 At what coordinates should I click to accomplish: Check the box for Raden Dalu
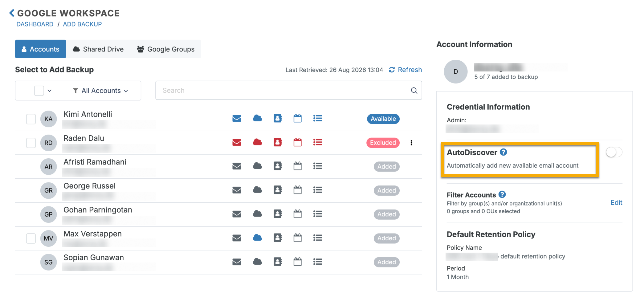(31, 143)
